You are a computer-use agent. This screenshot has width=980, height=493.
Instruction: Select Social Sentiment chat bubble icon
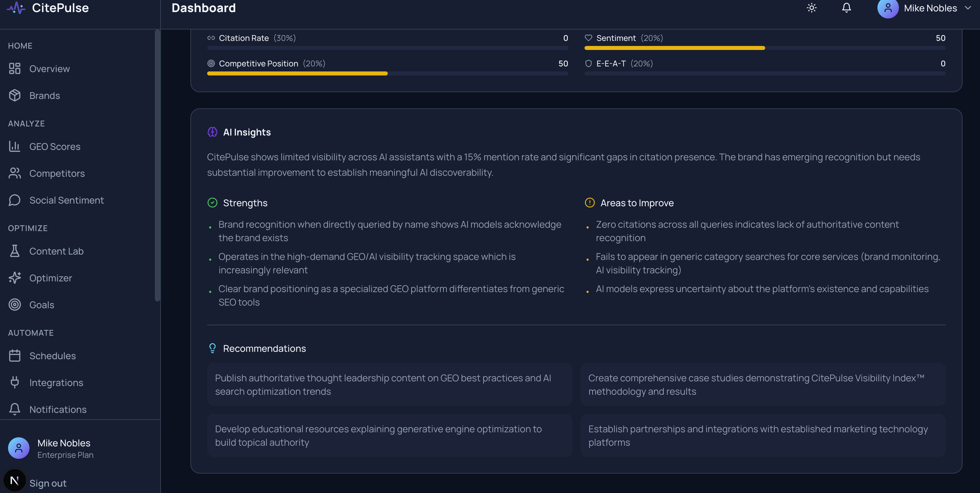(14, 200)
